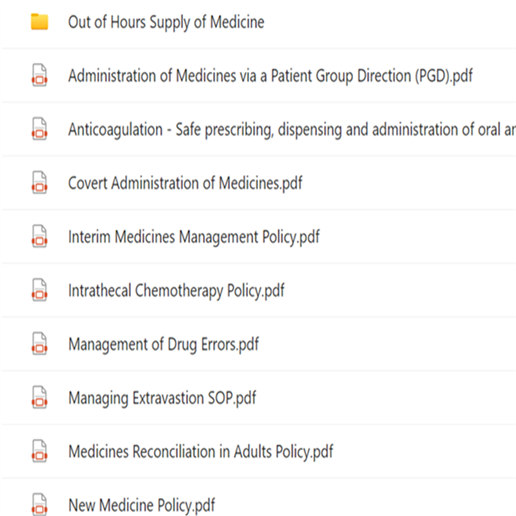Select PDF icon next to Managing Extravastion SOP
Image resolution: width=516 pixels, height=516 pixels.
click(39, 397)
